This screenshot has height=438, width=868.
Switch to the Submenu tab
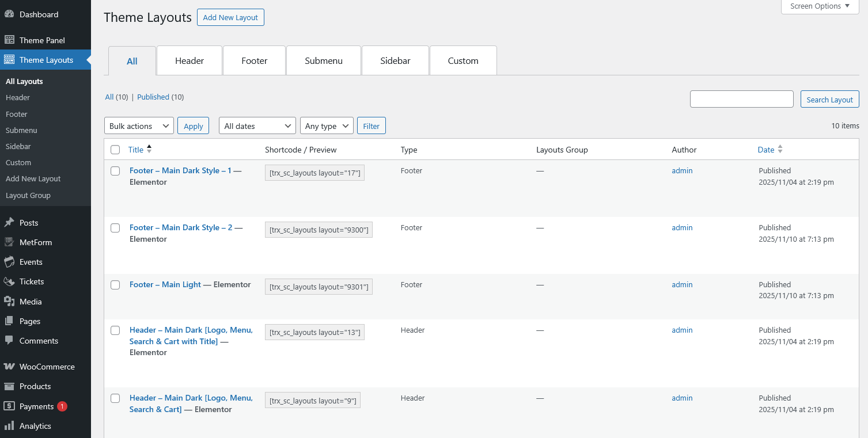[x=324, y=60]
